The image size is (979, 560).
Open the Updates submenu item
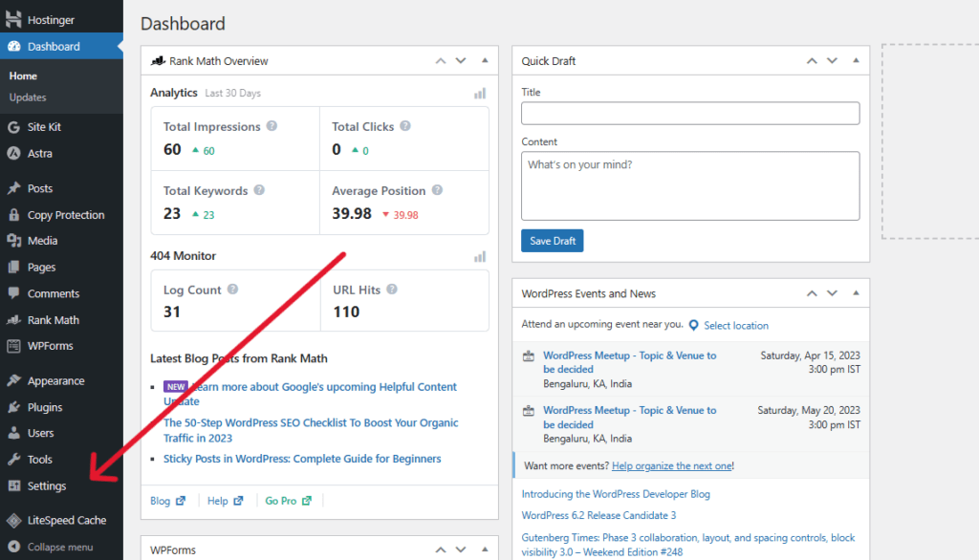(28, 97)
